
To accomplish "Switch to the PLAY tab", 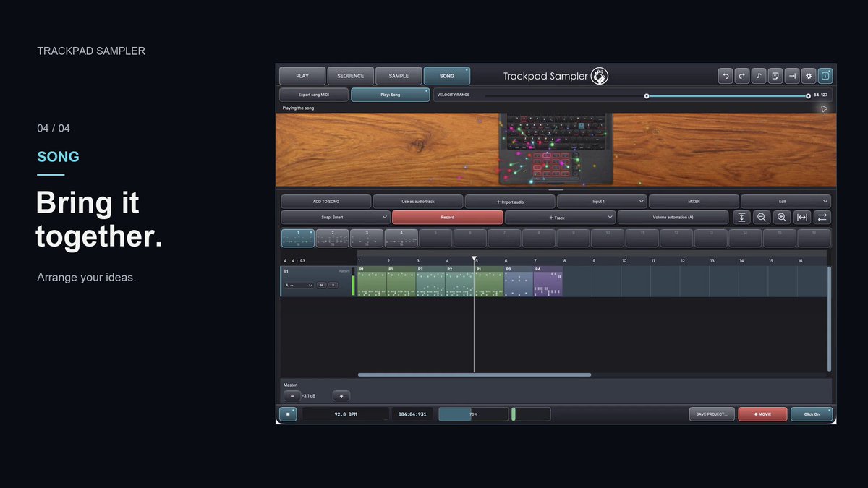I will click(x=302, y=76).
